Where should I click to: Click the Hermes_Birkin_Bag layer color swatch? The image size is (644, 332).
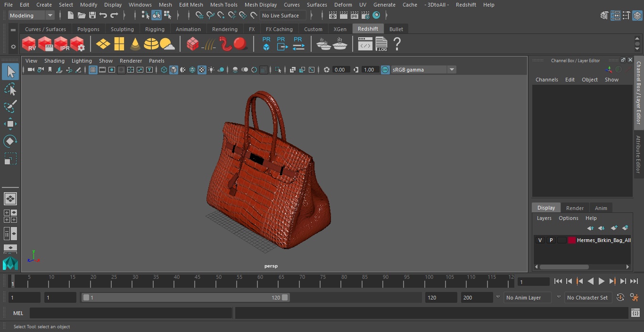point(571,240)
